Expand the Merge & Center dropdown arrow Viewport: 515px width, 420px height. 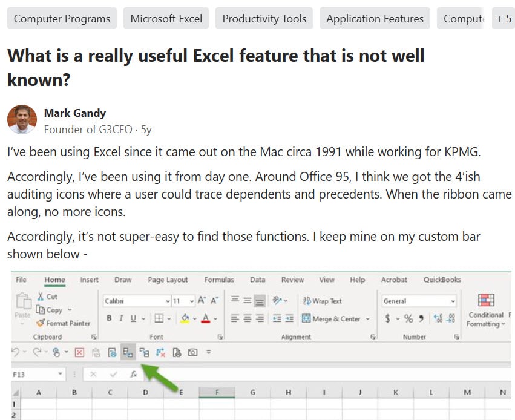(x=367, y=318)
